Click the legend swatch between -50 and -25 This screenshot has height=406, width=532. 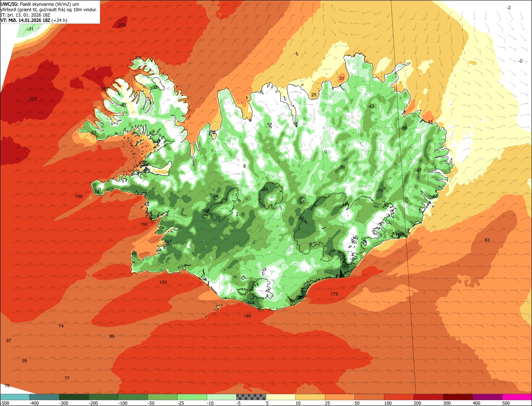tap(163, 397)
